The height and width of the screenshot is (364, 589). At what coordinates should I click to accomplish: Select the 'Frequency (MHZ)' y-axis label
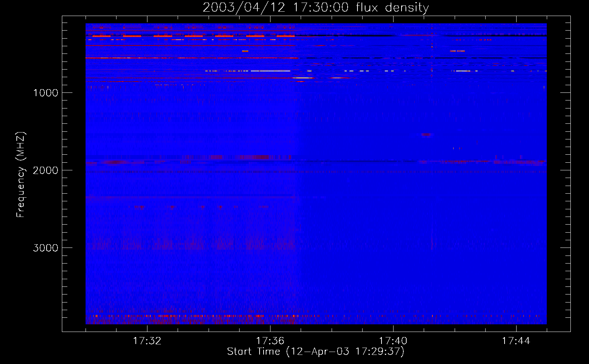click(21, 175)
